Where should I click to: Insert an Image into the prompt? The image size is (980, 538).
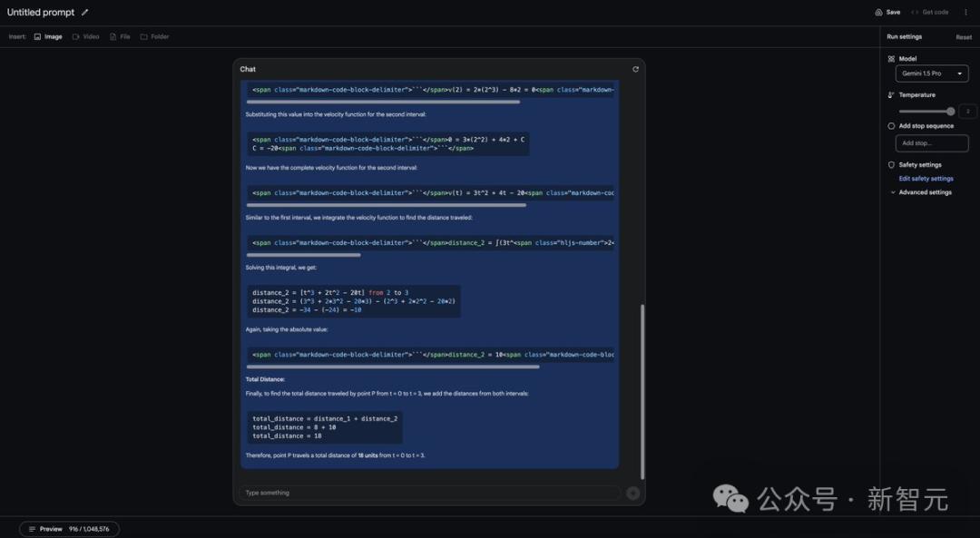click(48, 37)
